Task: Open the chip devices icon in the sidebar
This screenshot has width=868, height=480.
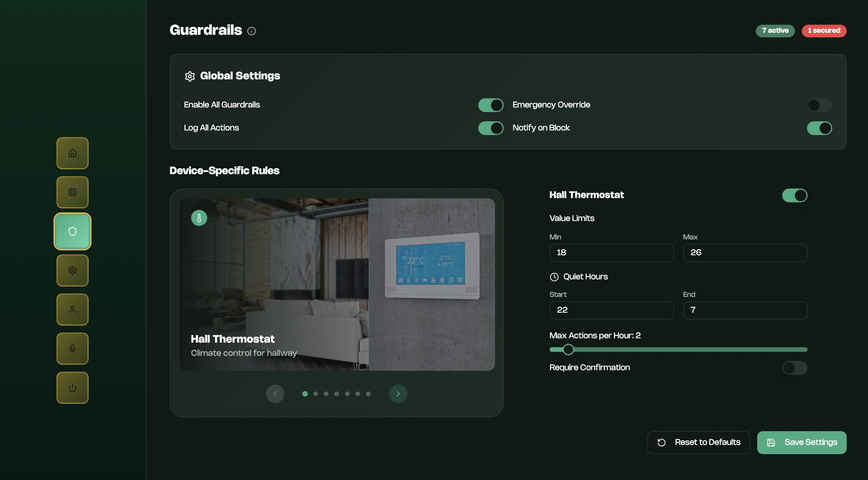Action: [x=73, y=192]
